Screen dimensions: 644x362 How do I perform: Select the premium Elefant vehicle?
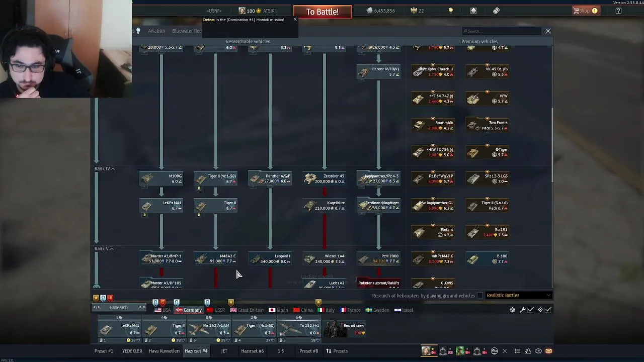[x=433, y=232]
